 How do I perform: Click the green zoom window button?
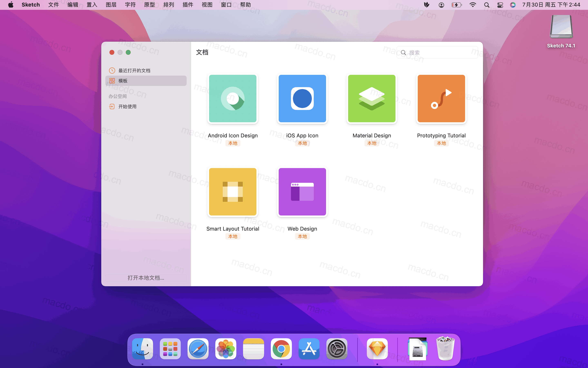(128, 52)
